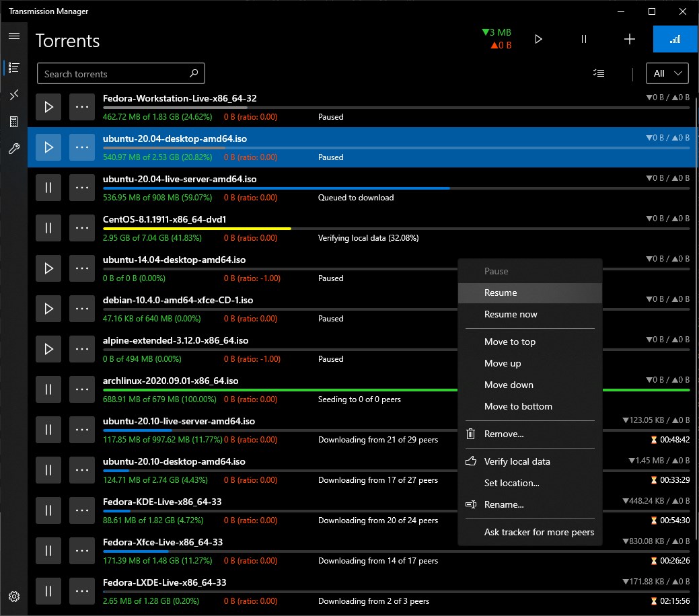Viewport: 699px width, 616px height.
Task: Open more options for Fedora-Xfce-Live-x86_64-33
Action: coord(82,551)
